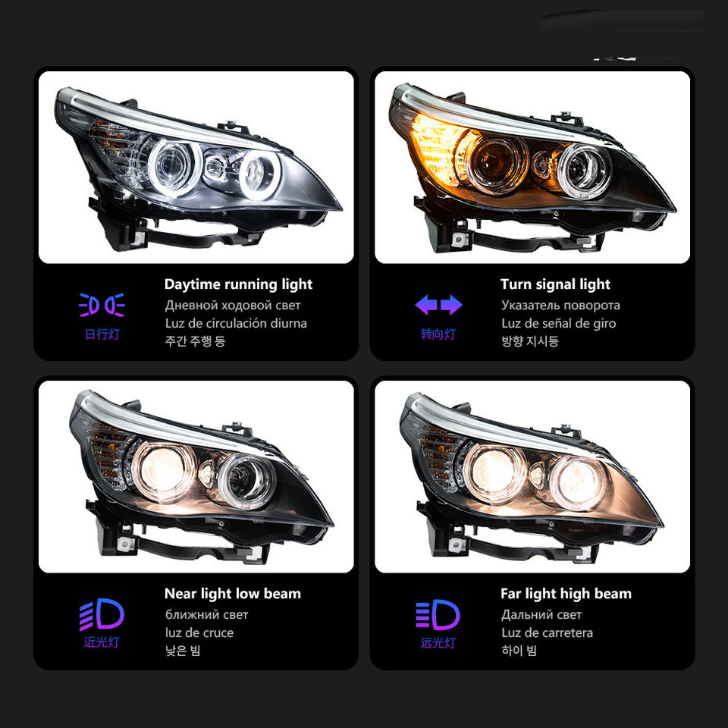Click the 'luz de cruce' text
Viewport: 728px width, 728px height.
click(199, 632)
